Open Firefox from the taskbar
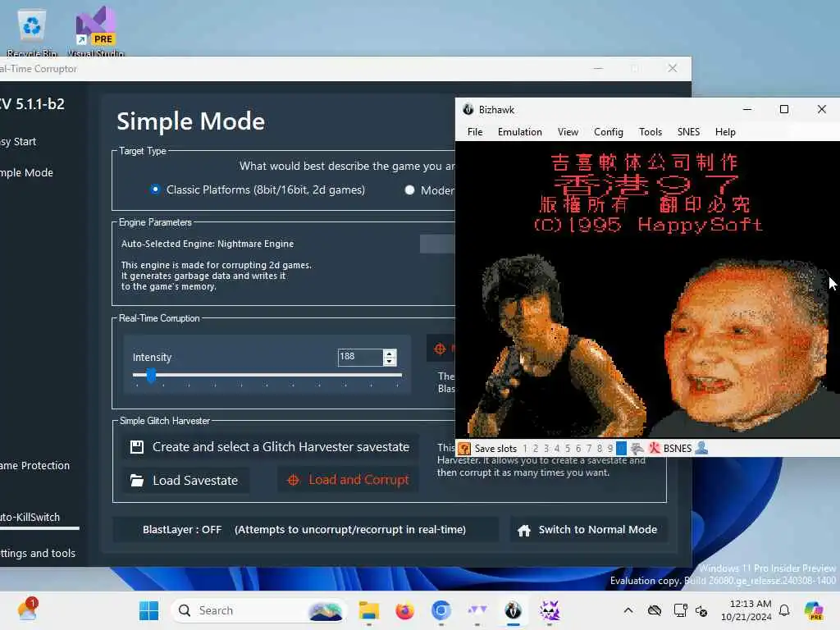The image size is (840, 630). [405, 610]
